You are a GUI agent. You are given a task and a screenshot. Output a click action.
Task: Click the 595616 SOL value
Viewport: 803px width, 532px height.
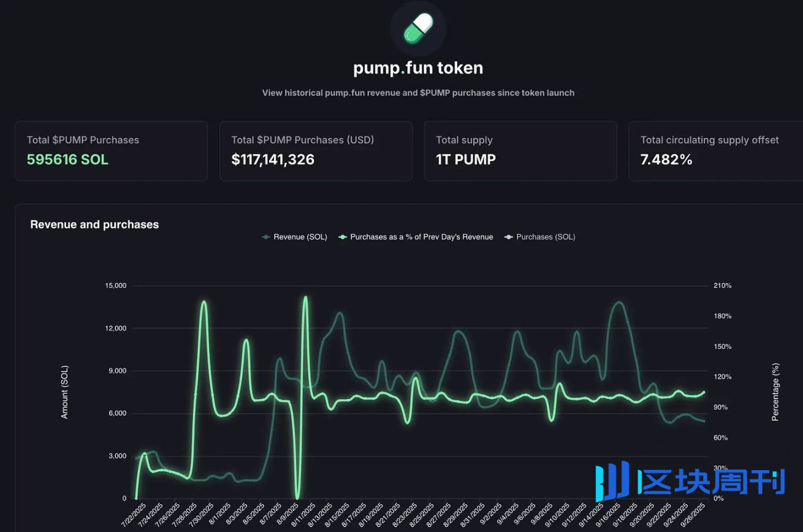(67, 159)
